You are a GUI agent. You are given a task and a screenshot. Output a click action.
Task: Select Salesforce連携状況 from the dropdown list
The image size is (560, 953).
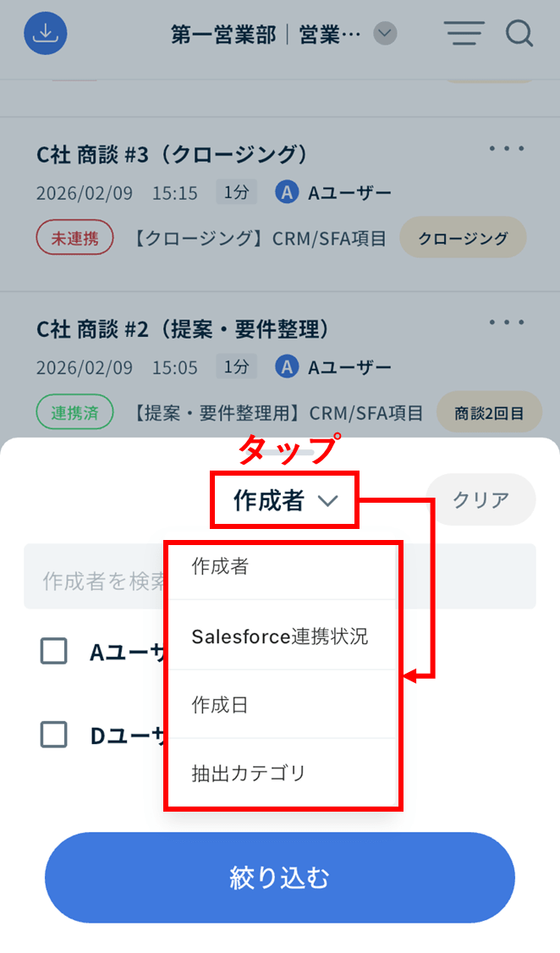click(281, 636)
